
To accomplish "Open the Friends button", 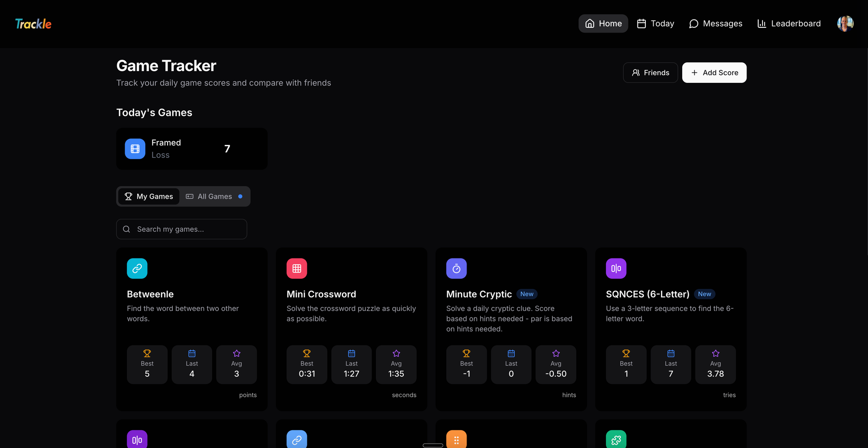I will (650, 73).
